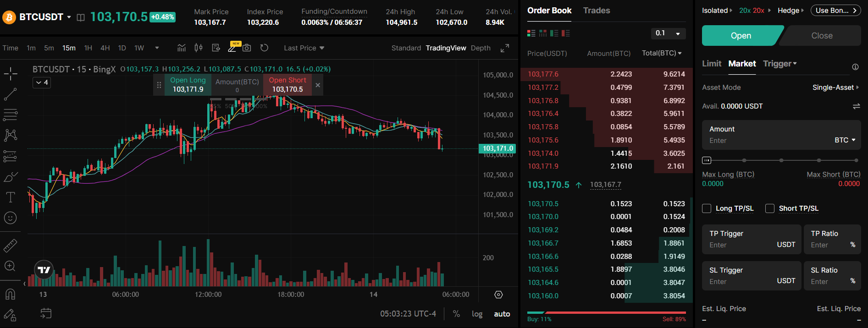868x328 pixels.
Task: Select the crosshair cursor tool
Action: click(x=10, y=74)
